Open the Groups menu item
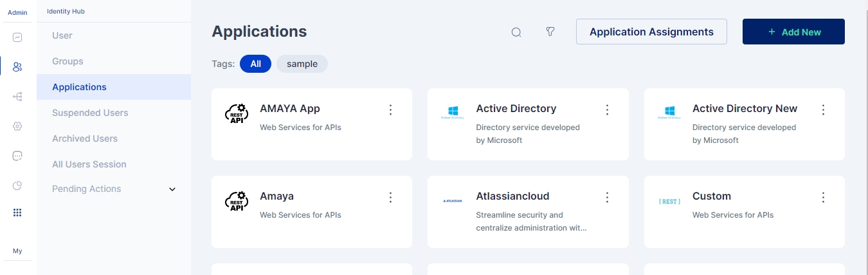This screenshot has height=275, width=868. click(68, 61)
